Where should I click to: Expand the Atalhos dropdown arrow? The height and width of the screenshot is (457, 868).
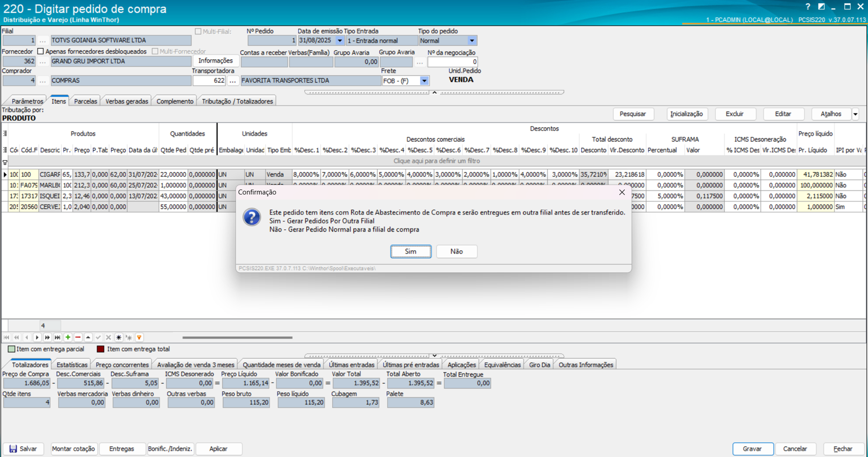coord(855,114)
